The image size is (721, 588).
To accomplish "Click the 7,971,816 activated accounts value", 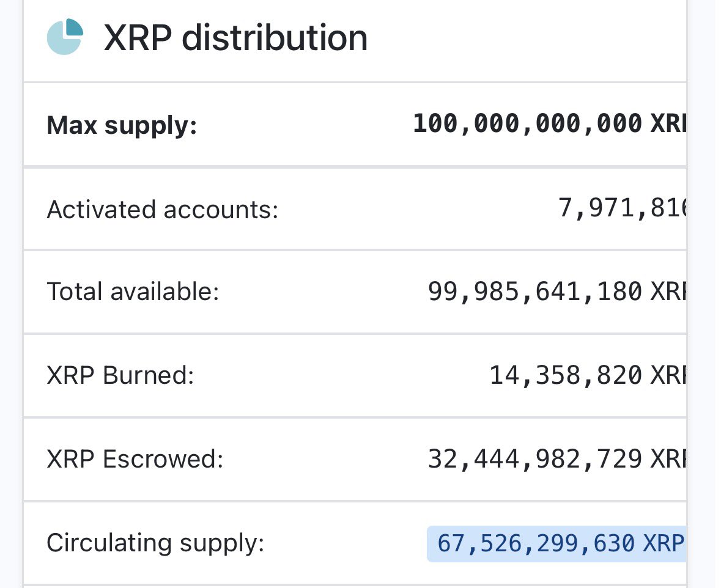I will pos(622,208).
